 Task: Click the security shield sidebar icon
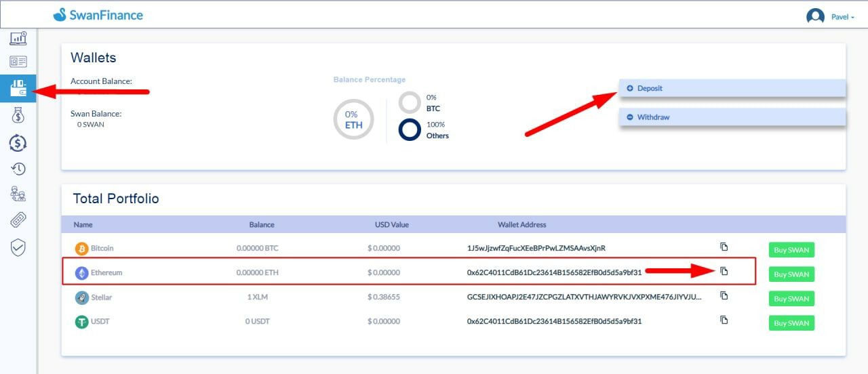18,247
